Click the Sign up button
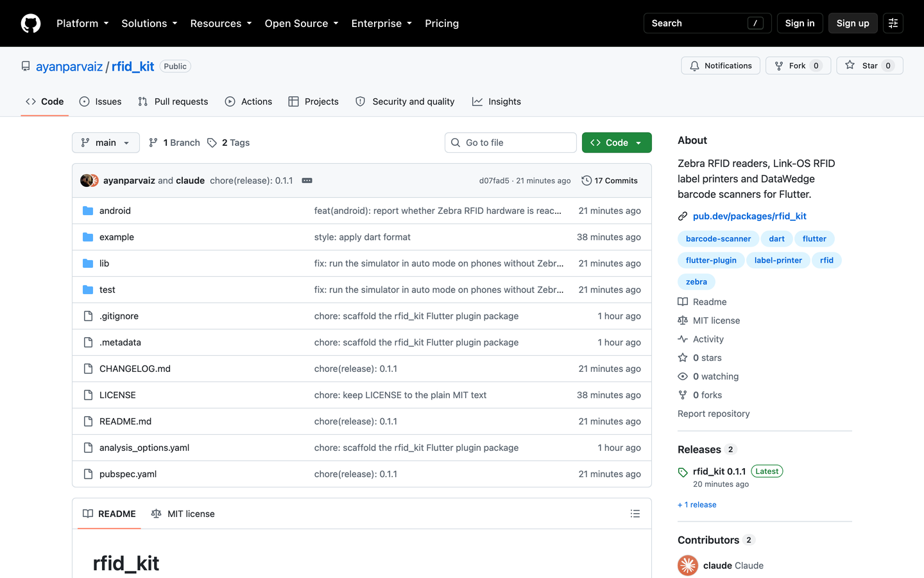Image resolution: width=924 pixels, height=578 pixels. click(853, 23)
